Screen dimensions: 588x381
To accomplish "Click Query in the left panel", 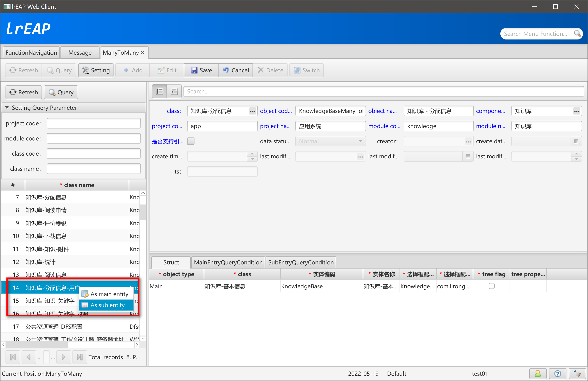I will click(61, 92).
